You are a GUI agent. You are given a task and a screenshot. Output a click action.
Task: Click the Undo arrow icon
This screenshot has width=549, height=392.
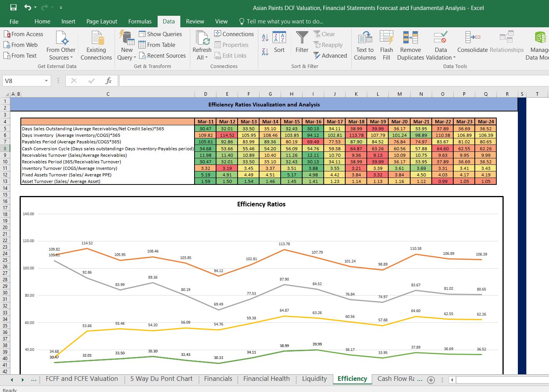pos(27,7)
